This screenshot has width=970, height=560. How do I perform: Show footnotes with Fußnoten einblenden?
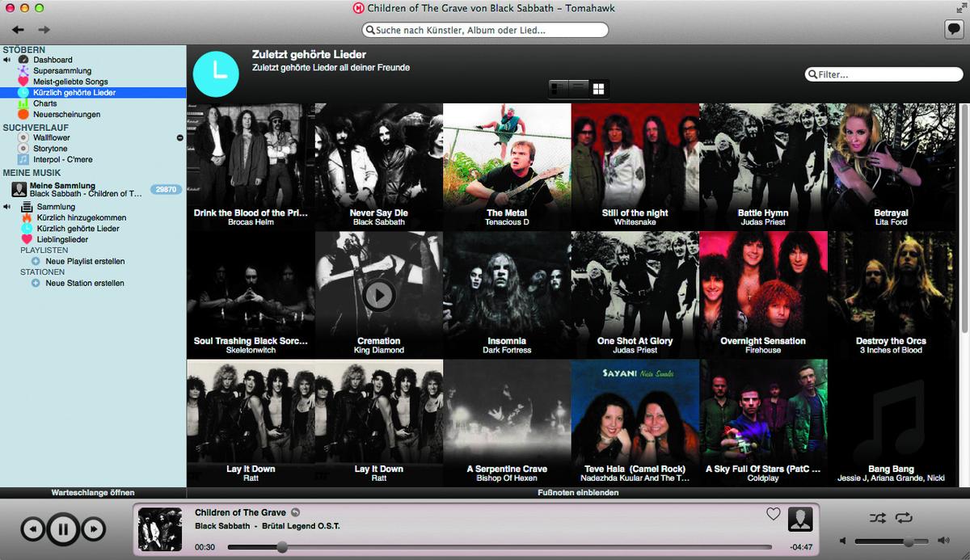[578, 492]
